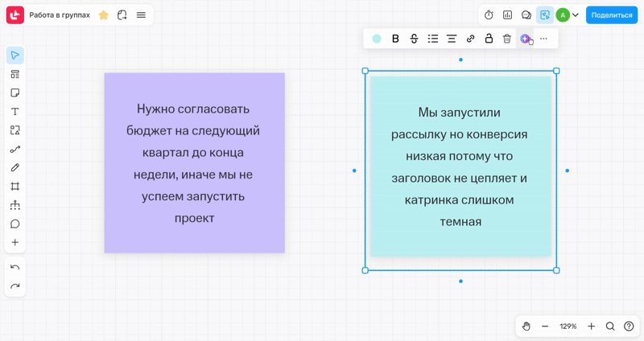Click the Поделиться button
Screen dimensions: 644x341
[x=612, y=14]
